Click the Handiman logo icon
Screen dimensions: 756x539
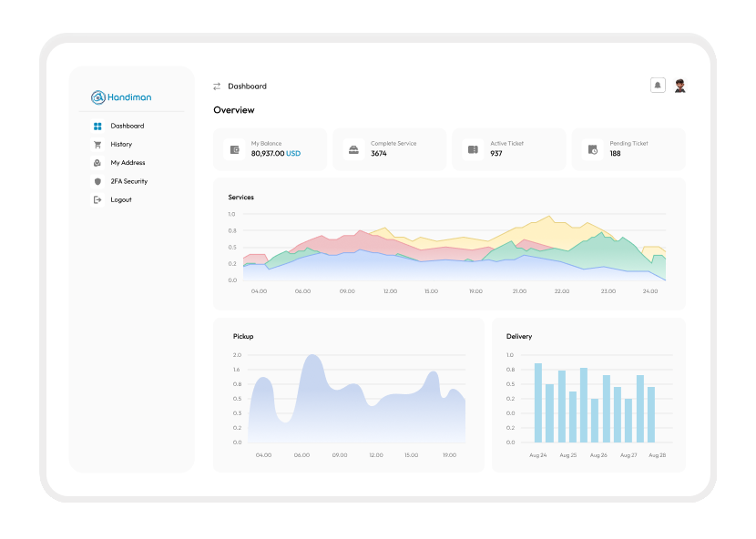click(x=98, y=97)
